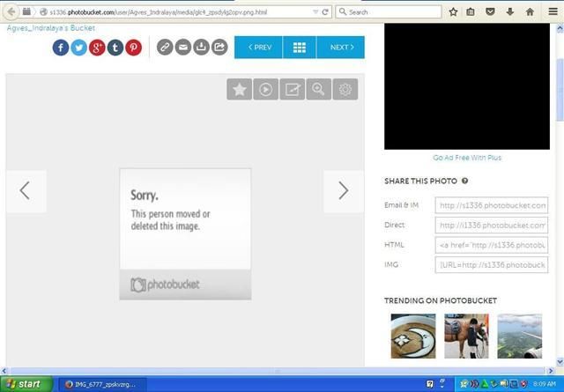
Task: Go to NEXT photo button
Action: [341, 47]
